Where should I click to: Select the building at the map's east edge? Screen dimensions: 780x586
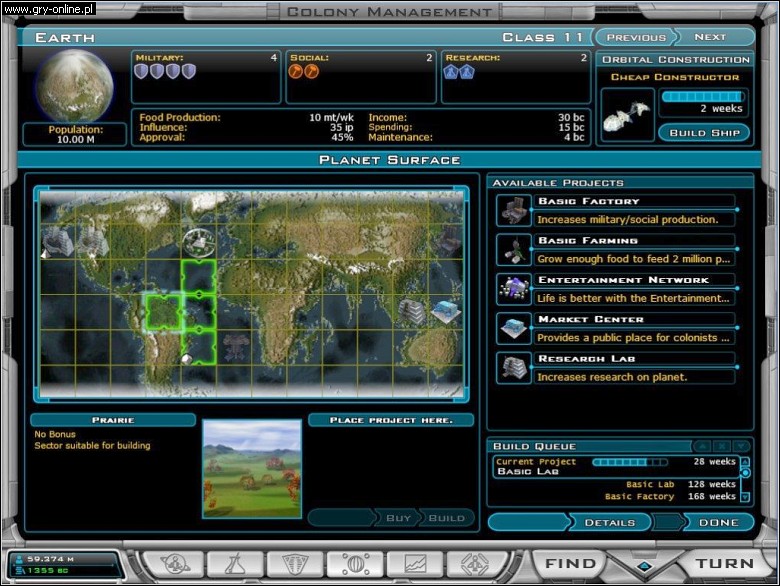(451, 242)
